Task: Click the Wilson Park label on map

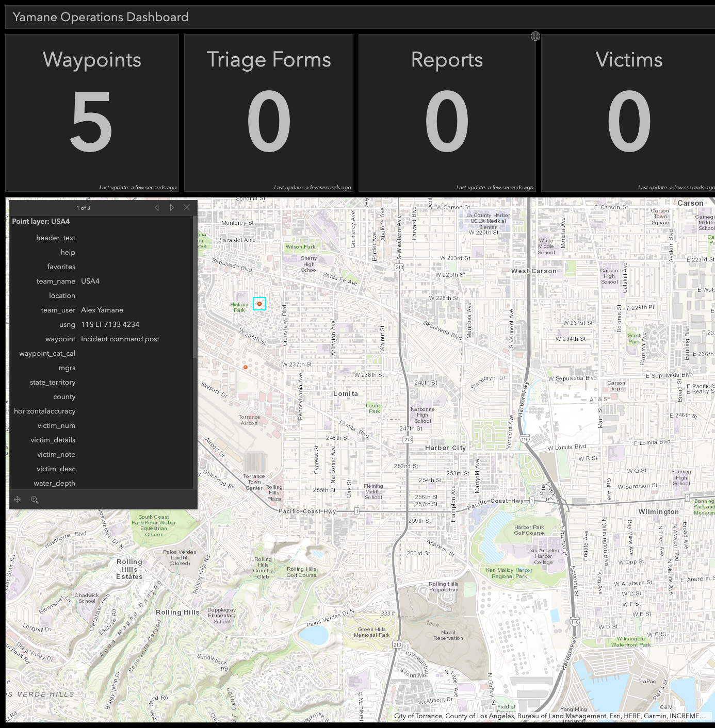Action: pos(300,247)
